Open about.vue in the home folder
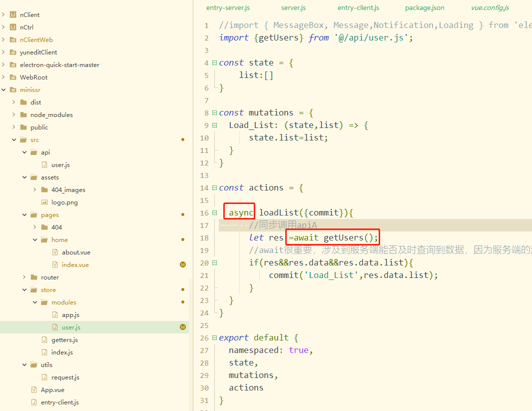Image resolution: width=532 pixels, height=411 pixels. (x=76, y=252)
